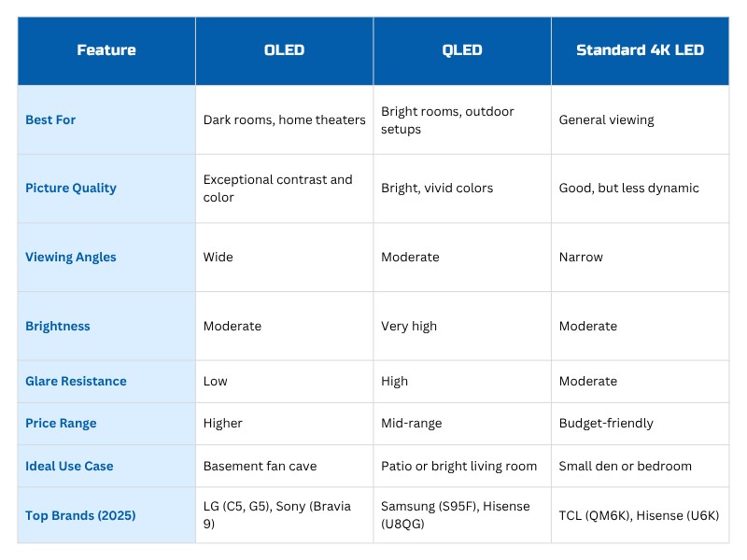Select the OLED column header

[x=284, y=50]
